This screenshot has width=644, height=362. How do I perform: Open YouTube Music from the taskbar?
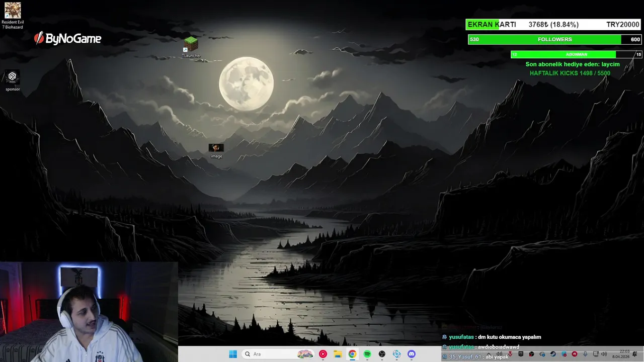tap(323, 354)
